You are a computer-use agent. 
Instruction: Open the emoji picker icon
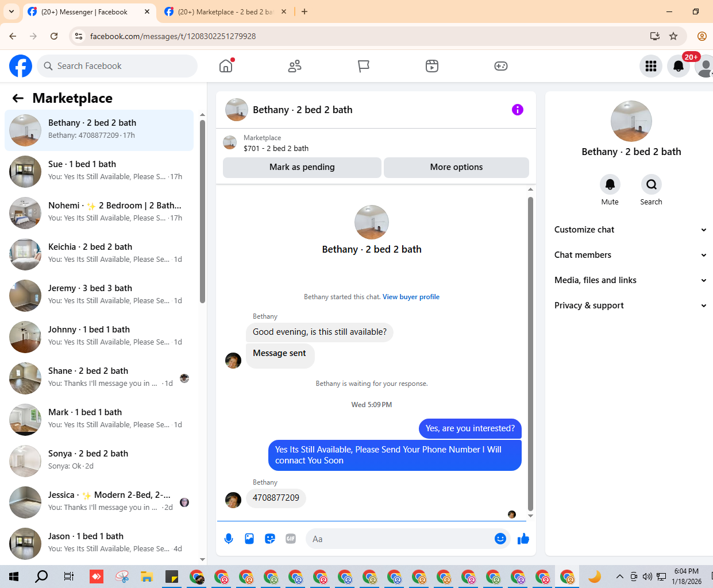click(x=500, y=539)
